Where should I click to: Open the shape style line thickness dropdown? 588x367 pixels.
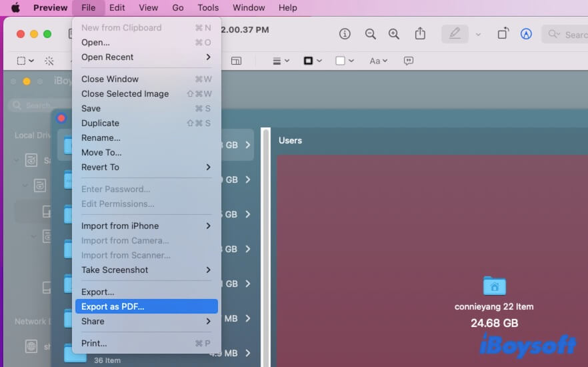(x=281, y=61)
